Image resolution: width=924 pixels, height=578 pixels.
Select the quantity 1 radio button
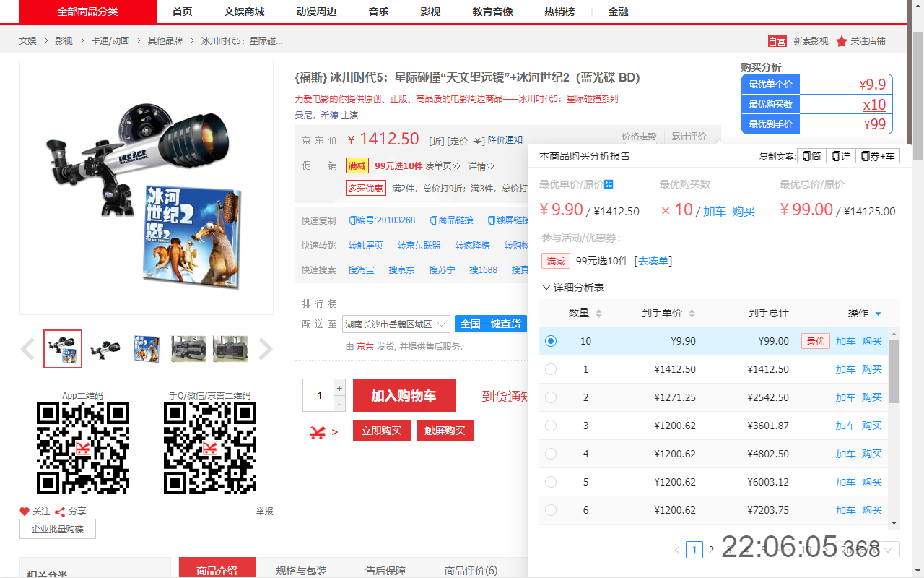click(x=551, y=369)
